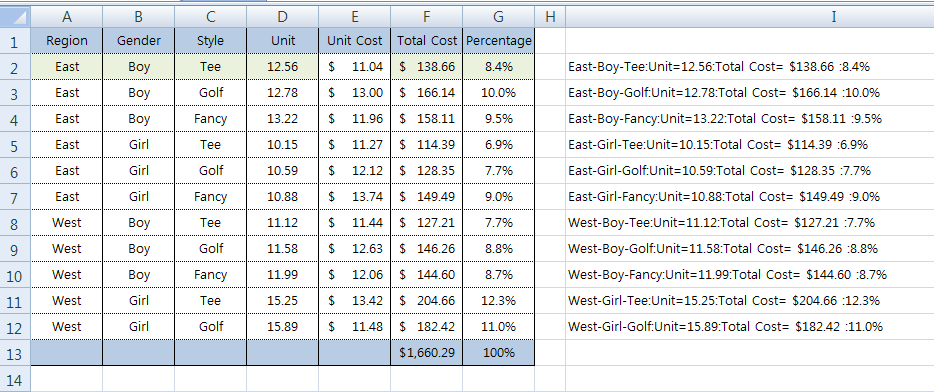
Task: Select column E header
Action: point(355,17)
